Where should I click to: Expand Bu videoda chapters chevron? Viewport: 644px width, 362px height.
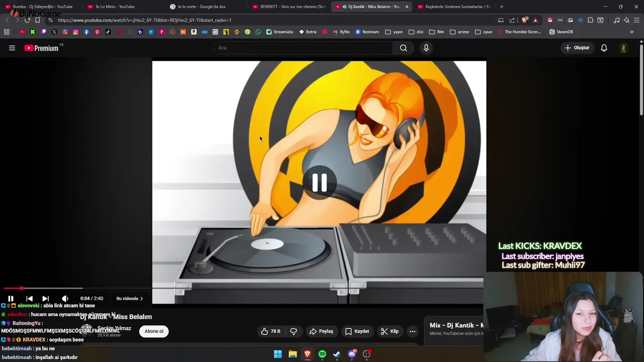click(x=141, y=299)
